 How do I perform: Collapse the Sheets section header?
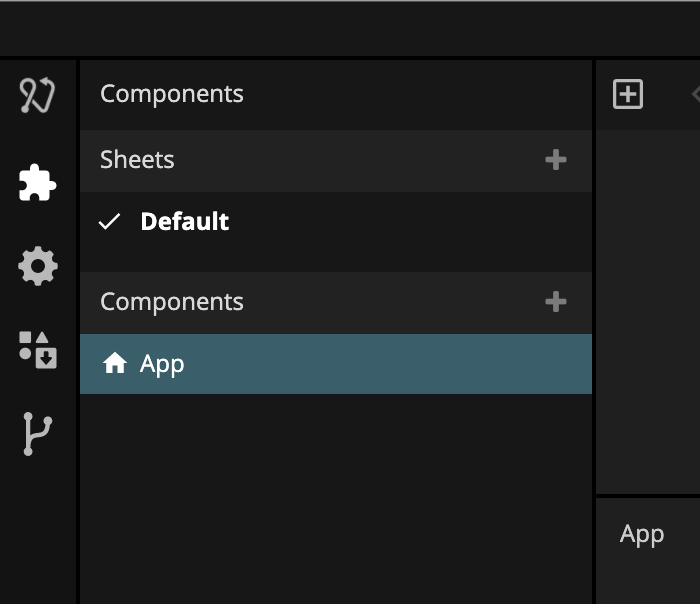(x=137, y=160)
